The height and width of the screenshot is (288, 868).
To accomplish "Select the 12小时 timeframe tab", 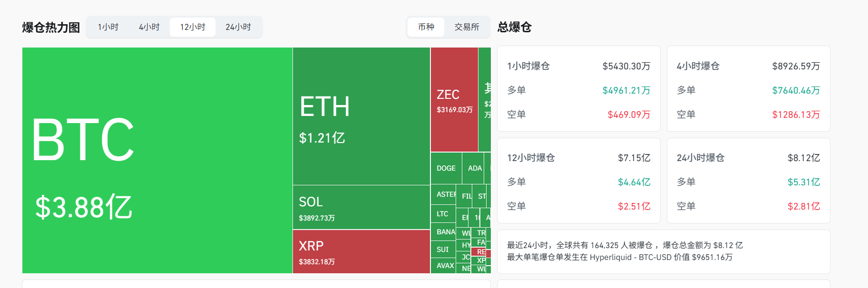I will pos(193,27).
